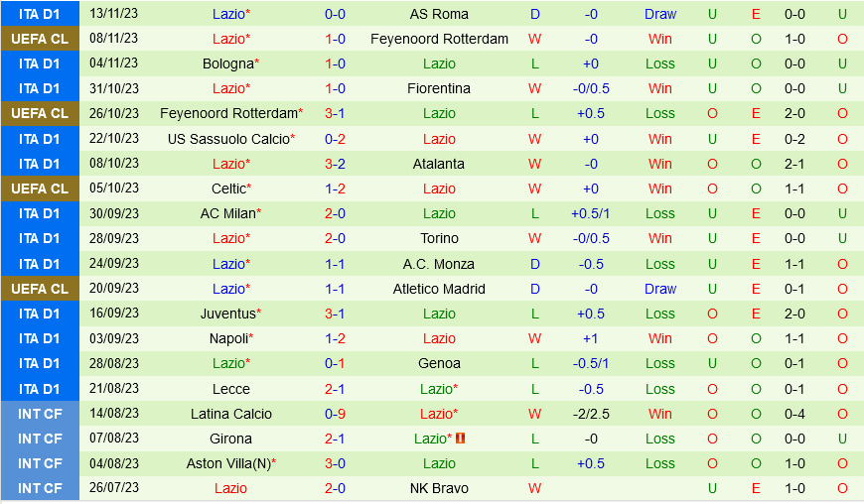Open the Genoa team link
This screenshot has width=864, height=504.
439,363
